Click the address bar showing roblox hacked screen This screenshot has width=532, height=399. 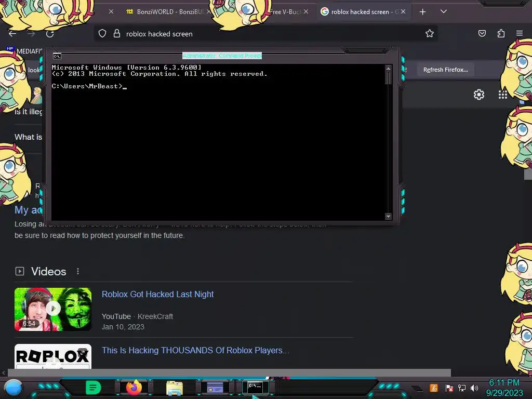[264, 34]
